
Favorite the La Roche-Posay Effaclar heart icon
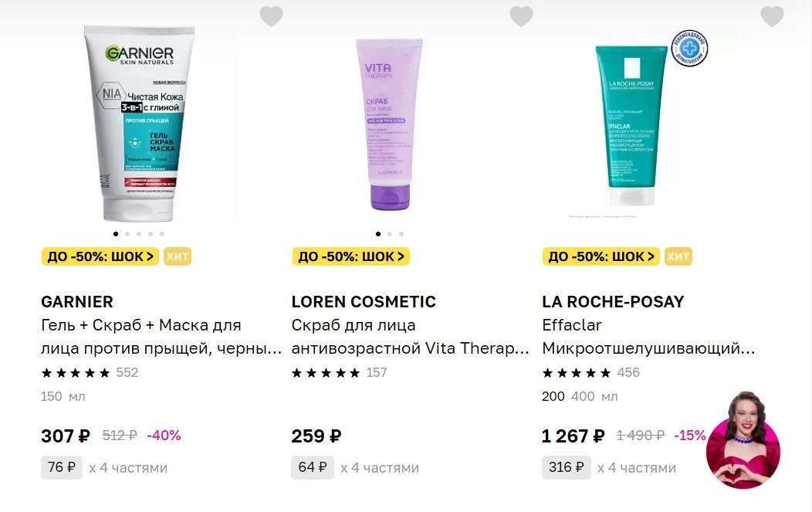click(x=772, y=16)
